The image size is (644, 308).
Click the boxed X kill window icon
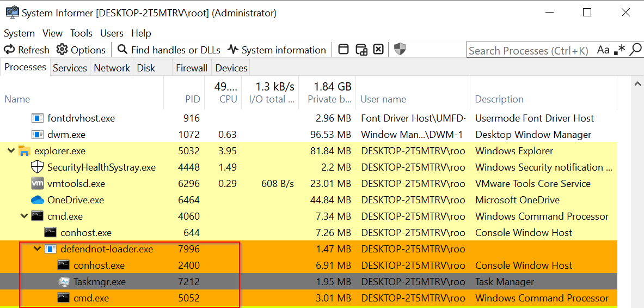pos(378,50)
